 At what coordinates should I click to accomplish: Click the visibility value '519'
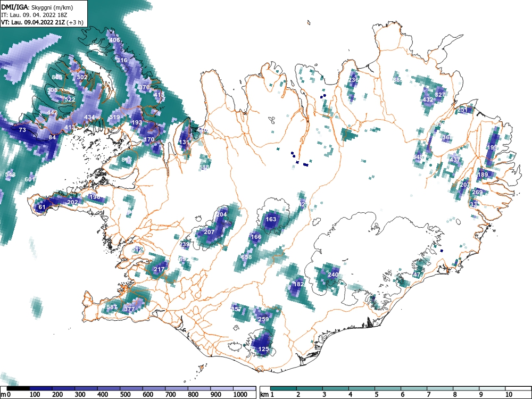click(x=114, y=117)
